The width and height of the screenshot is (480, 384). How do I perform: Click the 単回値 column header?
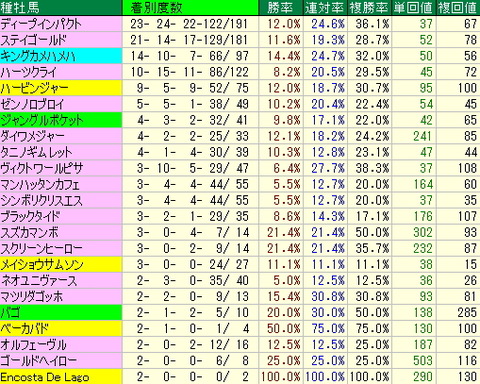(x=413, y=7)
